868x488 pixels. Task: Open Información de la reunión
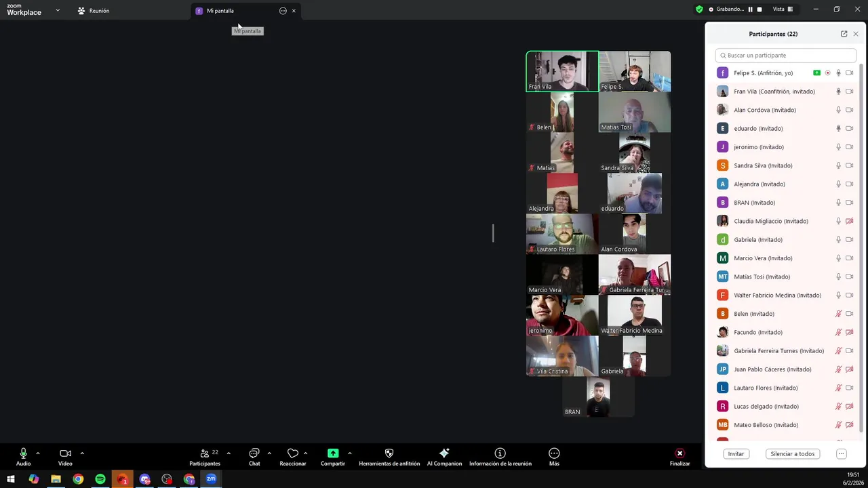[x=500, y=457]
